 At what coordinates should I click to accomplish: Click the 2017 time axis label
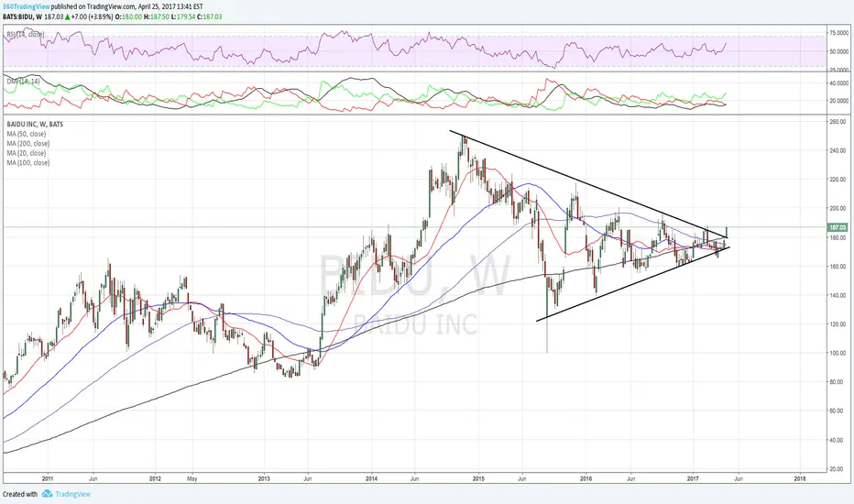[693, 479]
